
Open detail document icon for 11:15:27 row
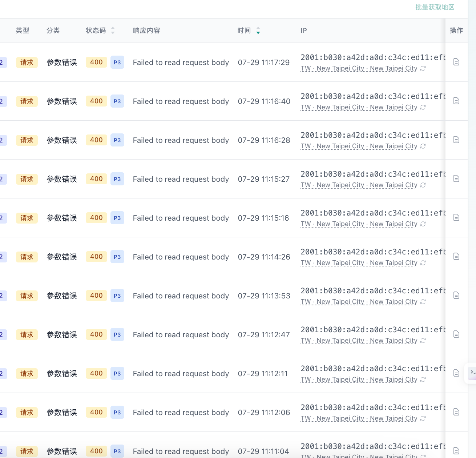click(456, 179)
